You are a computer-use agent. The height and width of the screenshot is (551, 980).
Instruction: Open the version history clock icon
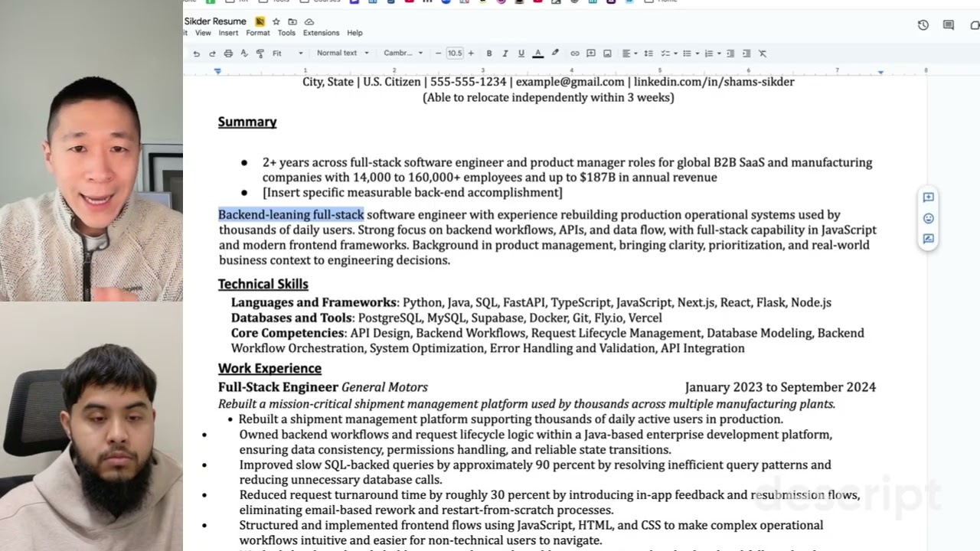(923, 25)
